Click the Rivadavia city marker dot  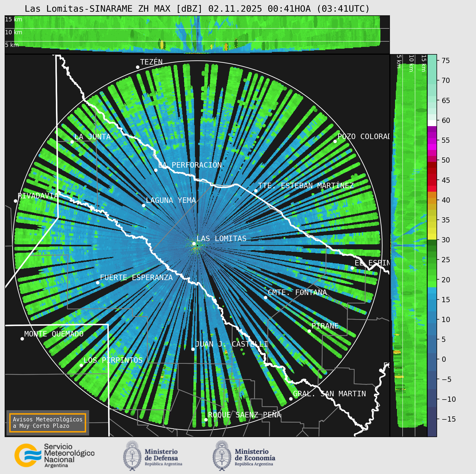coord(15,201)
